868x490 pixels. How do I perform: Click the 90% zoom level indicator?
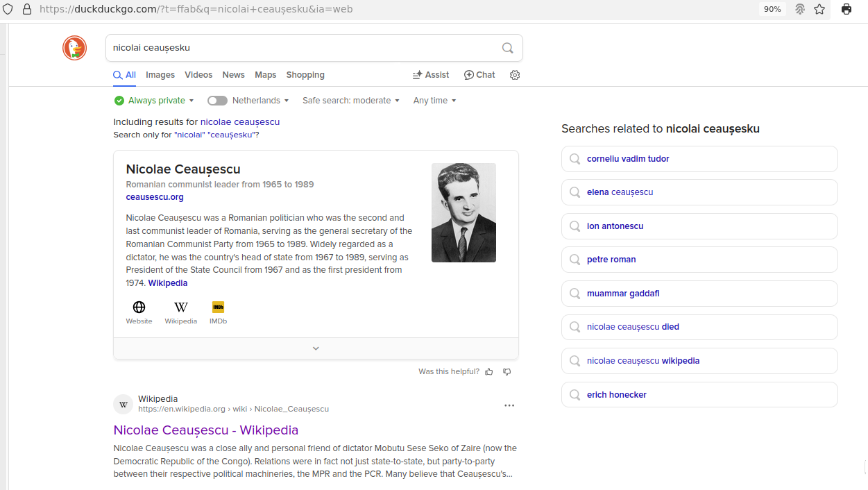point(772,9)
